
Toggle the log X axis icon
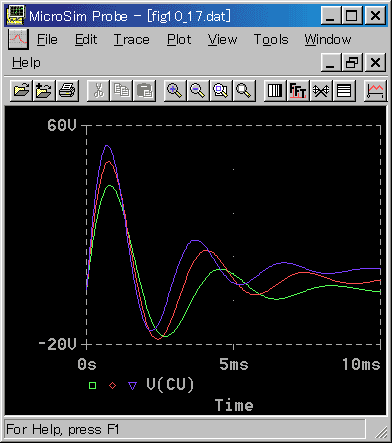[275, 90]
